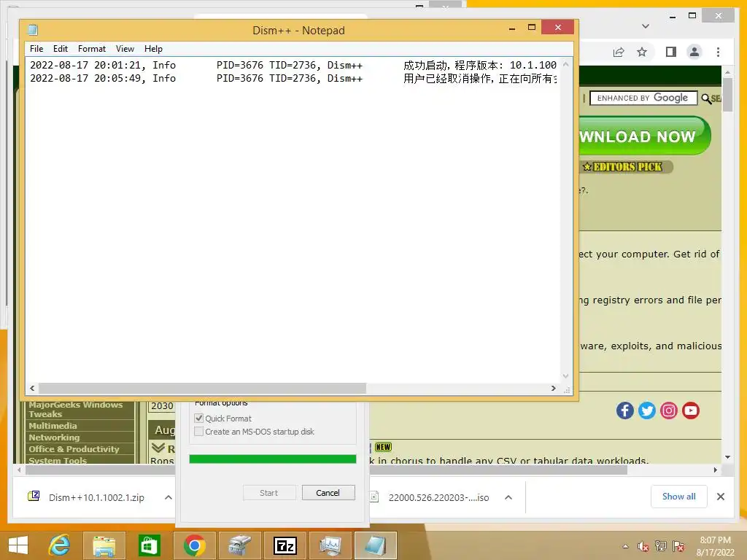Expand Chrome tab search chevron
The image size is (747, 560).
646,26
